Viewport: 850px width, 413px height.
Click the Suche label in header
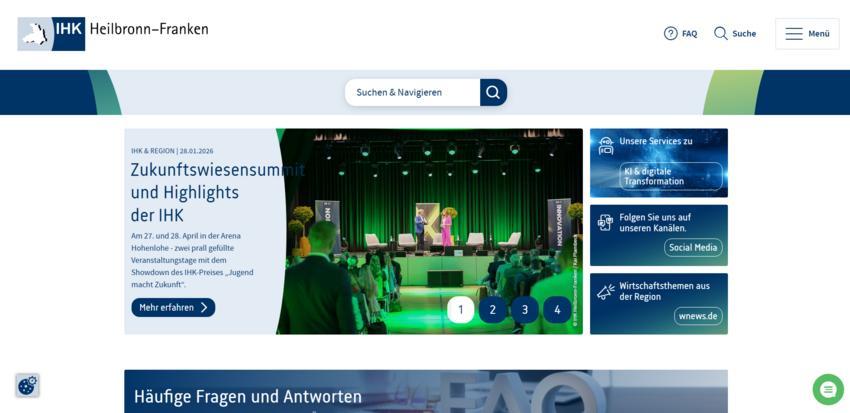(744, 34)
